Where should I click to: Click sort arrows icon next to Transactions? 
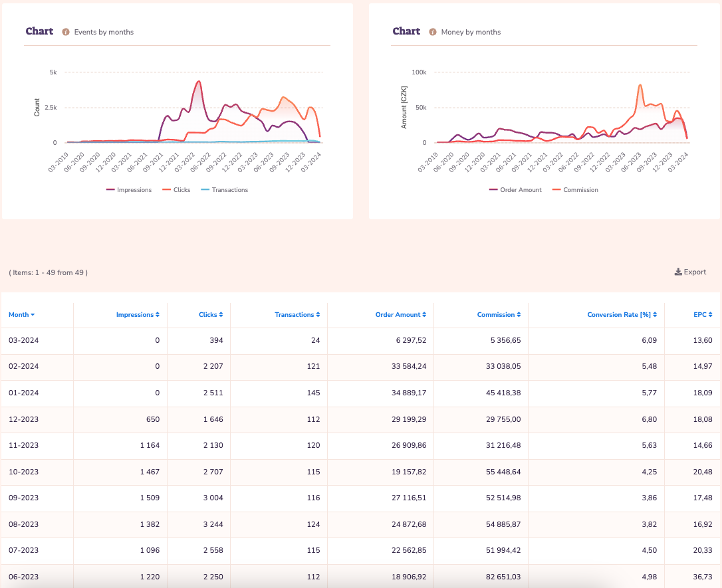pyautogui.click(x=318, y=315)
